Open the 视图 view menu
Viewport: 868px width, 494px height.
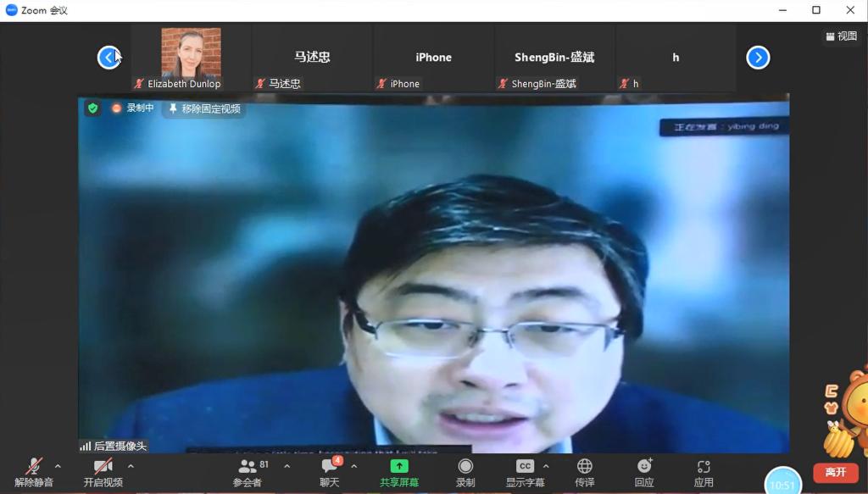pos(841,36)
